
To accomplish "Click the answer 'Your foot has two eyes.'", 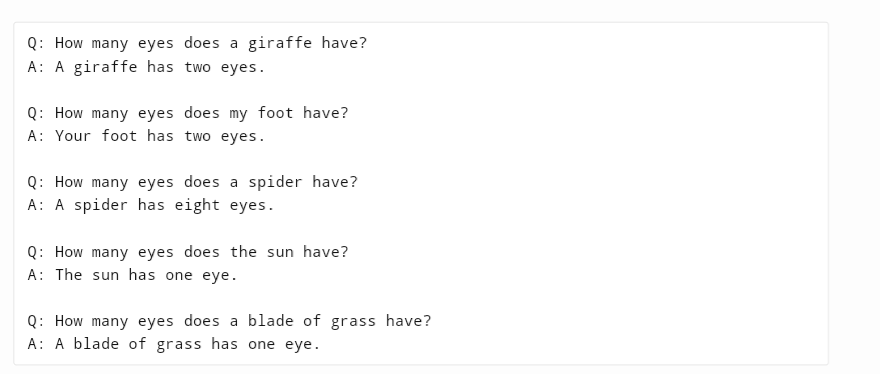I will coord(146,136).
